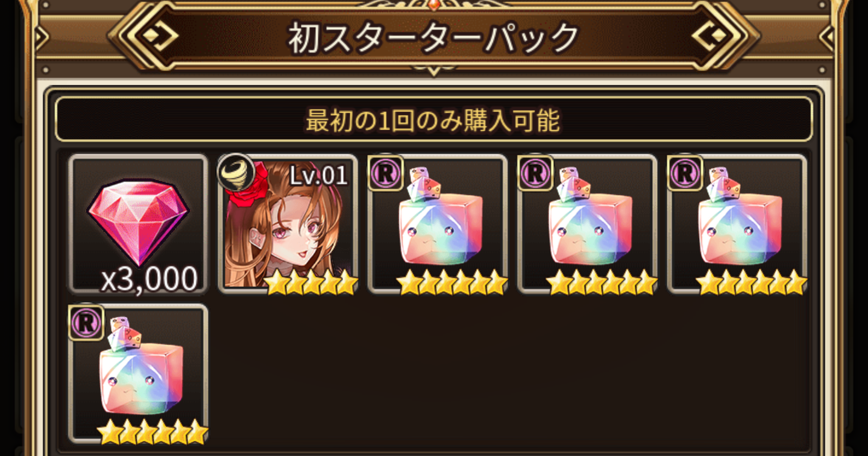Screen dimensions: 868x456
Task: Select the Lv.01 level label on hero
Action: coord(318,175)
